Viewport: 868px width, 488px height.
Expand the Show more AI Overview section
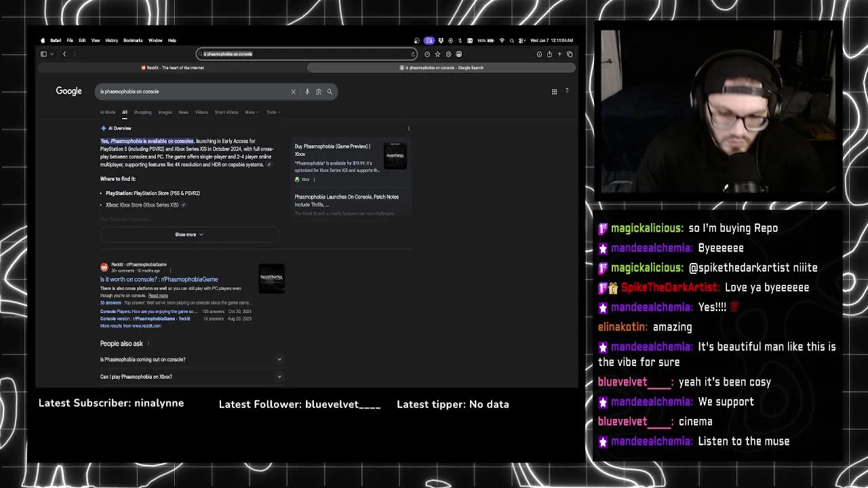tap(189, 235)
